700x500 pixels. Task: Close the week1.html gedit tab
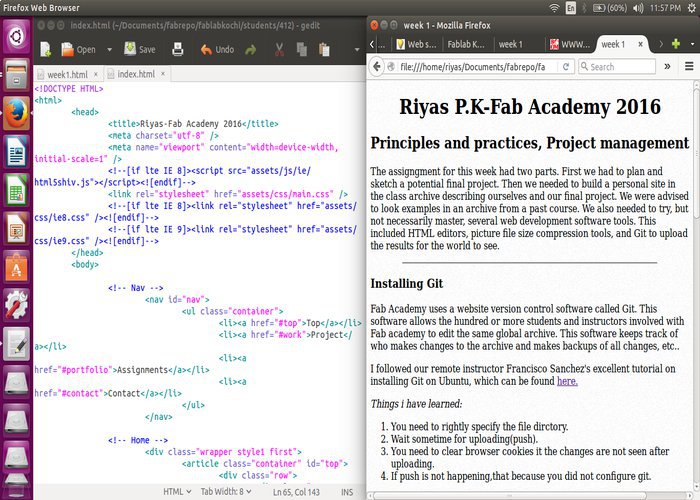(96, 74)
